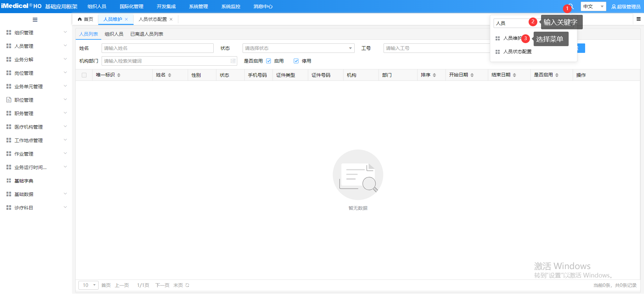This screenshot has height=294, width=644.
Task: Click the list icon in 机构部门 field
Action: click(x=233, y=61)
